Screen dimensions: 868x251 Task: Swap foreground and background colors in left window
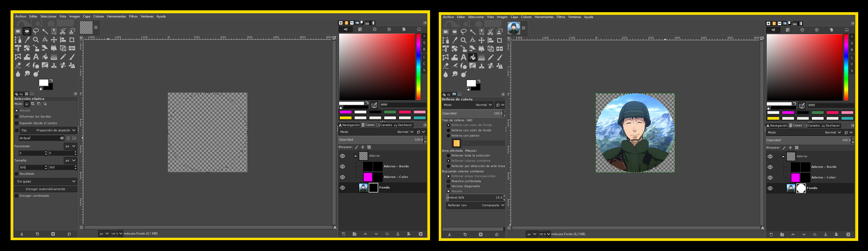tap(51, 80)
